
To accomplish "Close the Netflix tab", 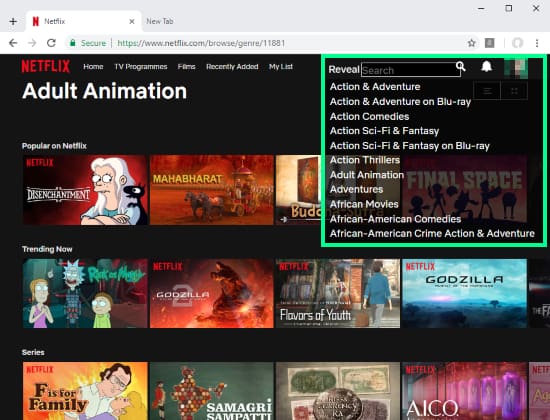I will (x=132, y=21).
